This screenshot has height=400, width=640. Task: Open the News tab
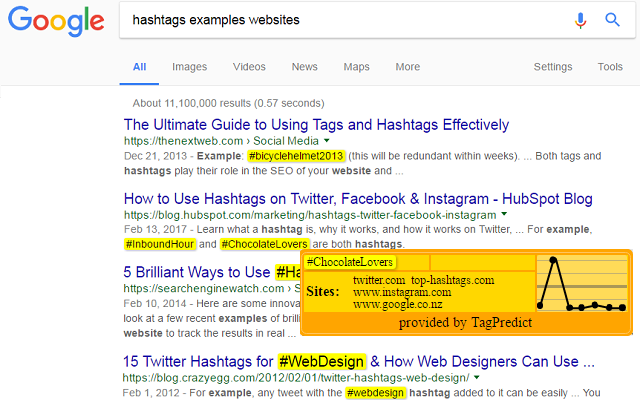click(x=304, y=67)
